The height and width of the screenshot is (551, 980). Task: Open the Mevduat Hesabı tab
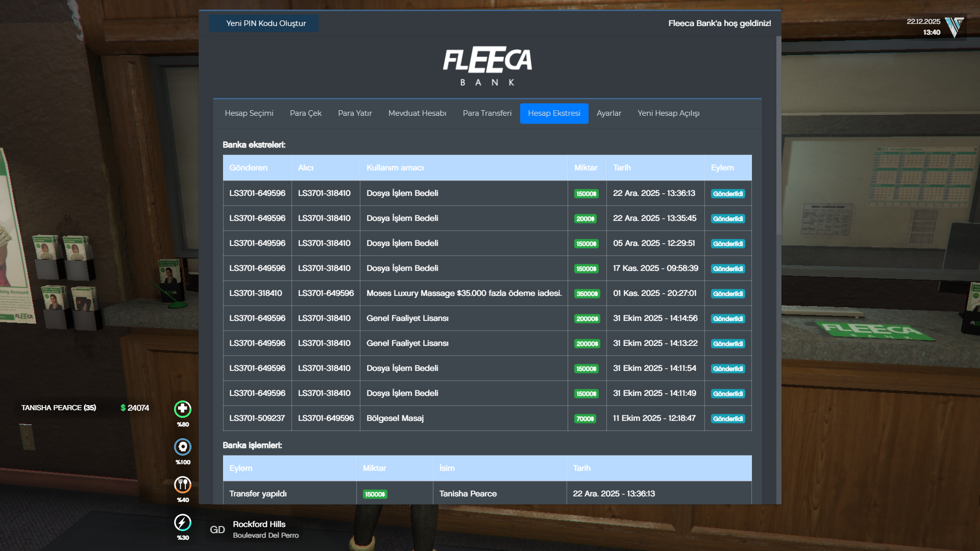pos(418,113)
